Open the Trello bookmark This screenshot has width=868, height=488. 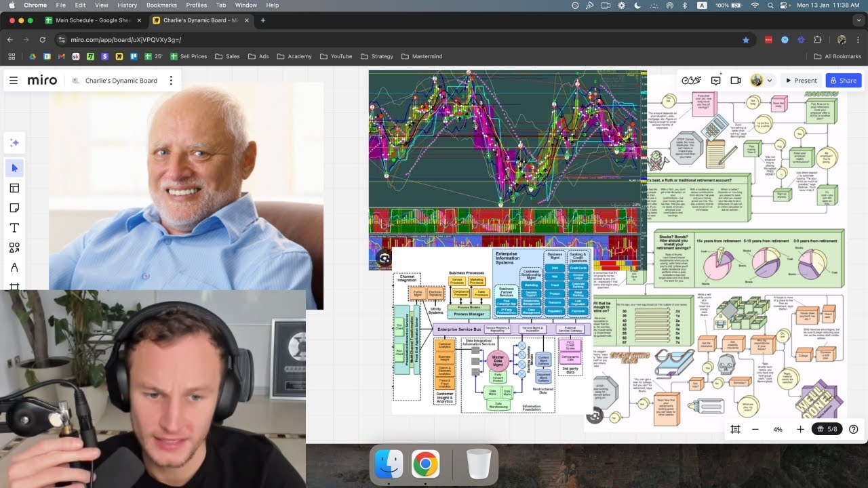pos(134,56)
